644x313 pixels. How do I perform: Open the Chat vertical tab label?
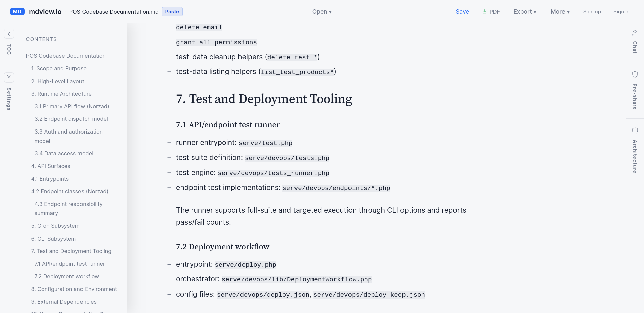tap(635, 47)
